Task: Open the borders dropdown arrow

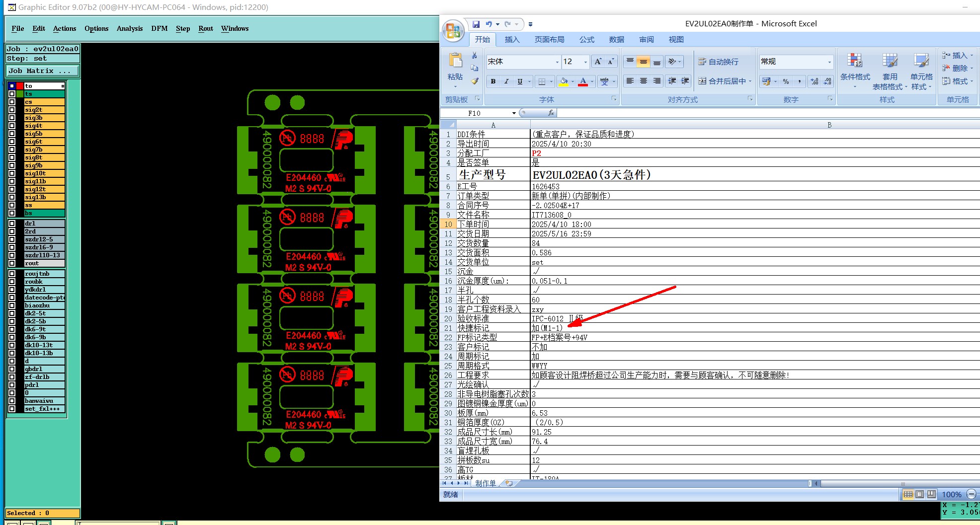Action: pyautogui.click(x=551, y=81)
